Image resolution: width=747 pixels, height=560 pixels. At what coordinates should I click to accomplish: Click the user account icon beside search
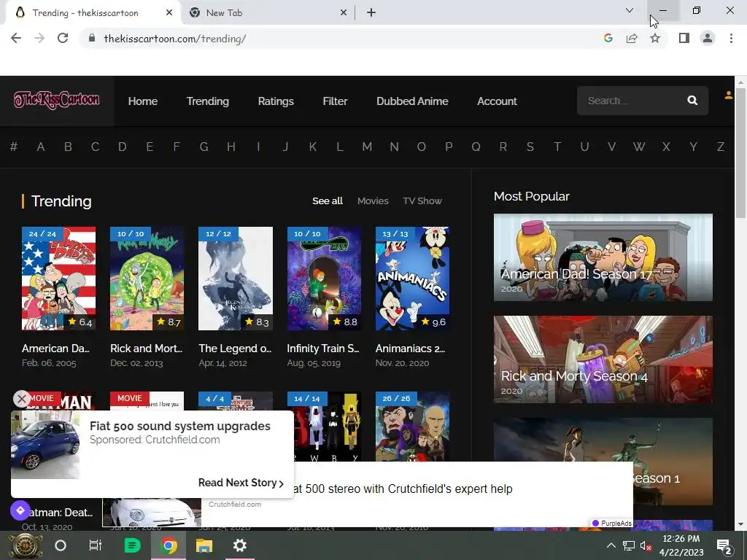point(729,96)
